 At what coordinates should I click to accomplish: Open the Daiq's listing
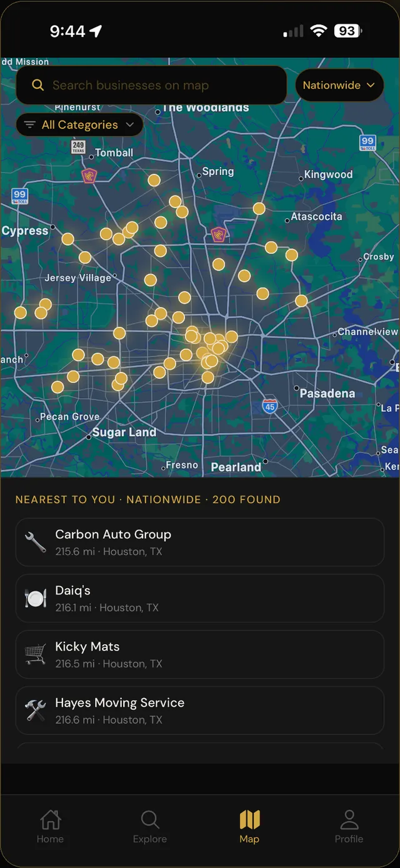click(200, 598)
